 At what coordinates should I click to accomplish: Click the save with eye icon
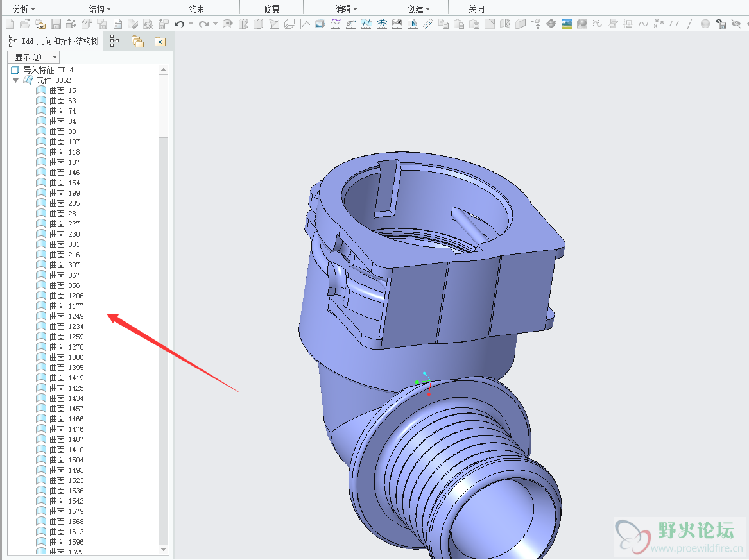[x=721, y=23]
